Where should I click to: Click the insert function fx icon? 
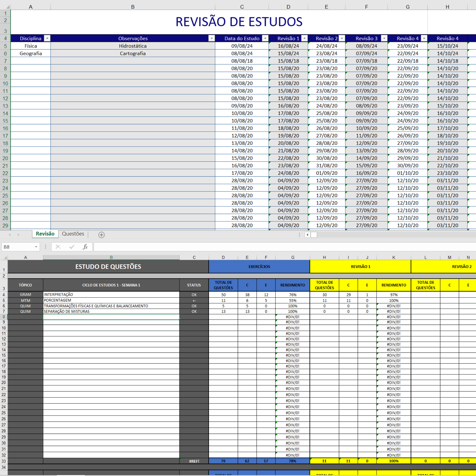point(85,247)
